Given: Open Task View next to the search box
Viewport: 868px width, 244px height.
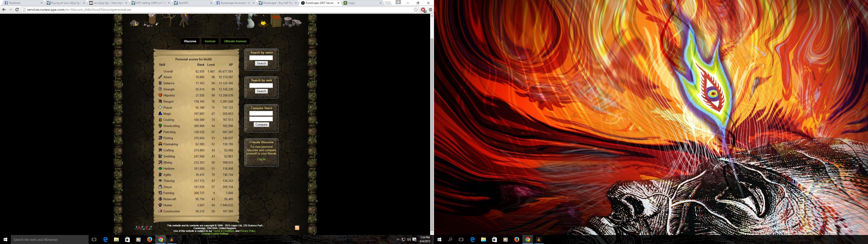Looking at the screenshot, I should pos(94,240).
